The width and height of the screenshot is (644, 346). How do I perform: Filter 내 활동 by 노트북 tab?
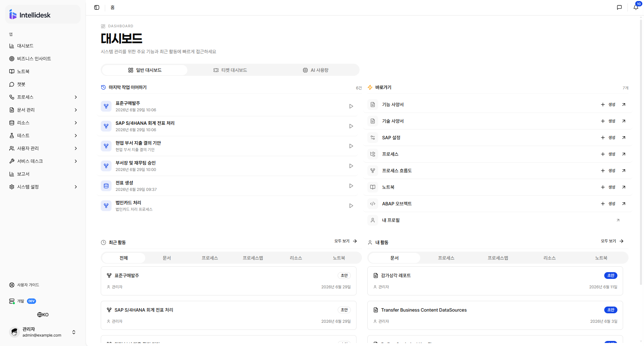coord(601,258)
